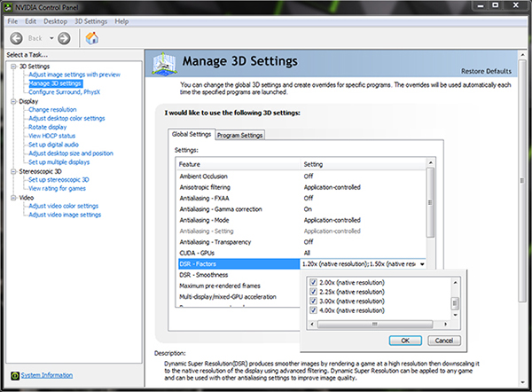Click the Back arrow icon

16,38
